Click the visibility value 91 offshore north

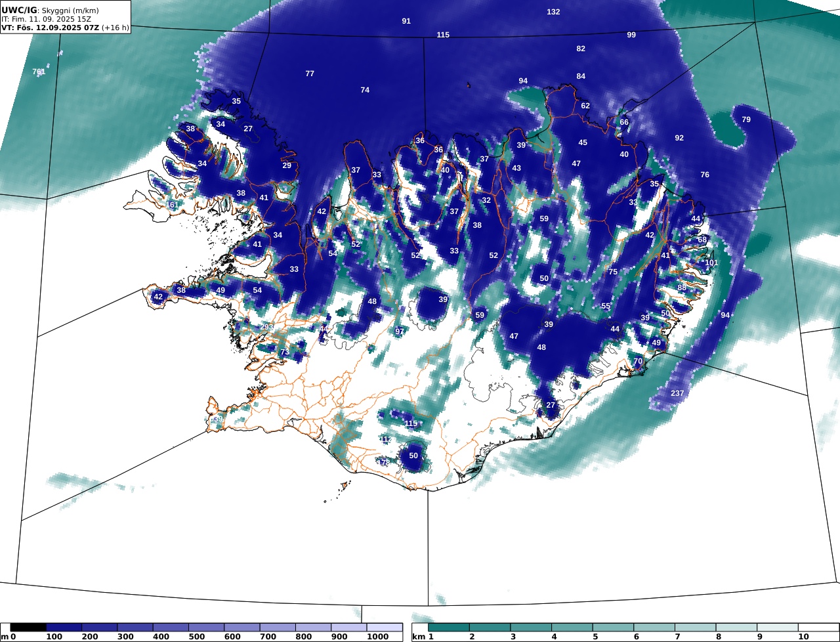click(x=406, y=21)
